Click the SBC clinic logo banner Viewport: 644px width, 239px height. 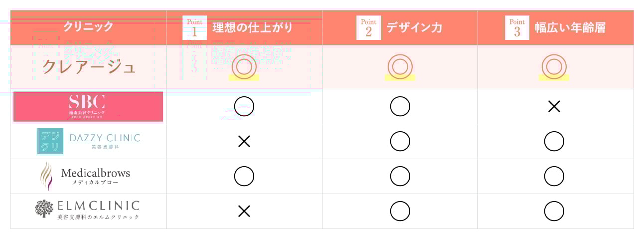coord(88,106)
